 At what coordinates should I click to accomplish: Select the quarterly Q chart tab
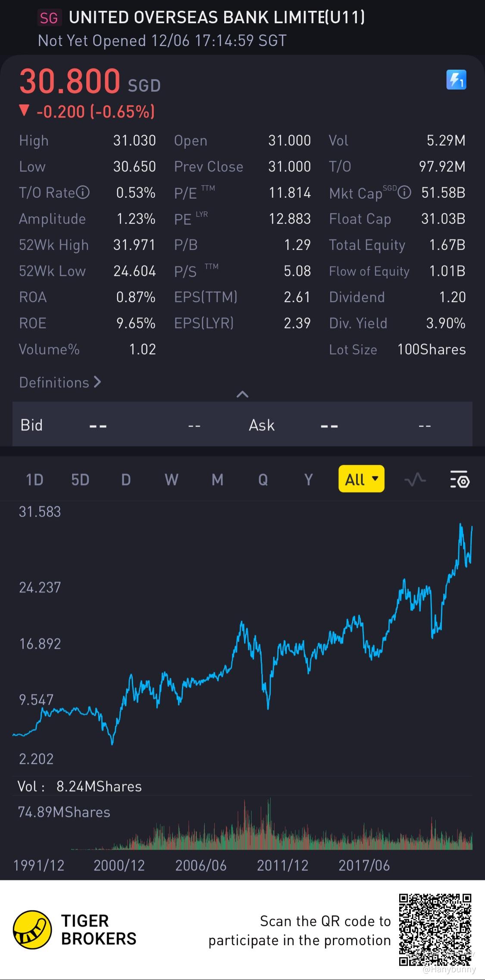tap(263, 480)
